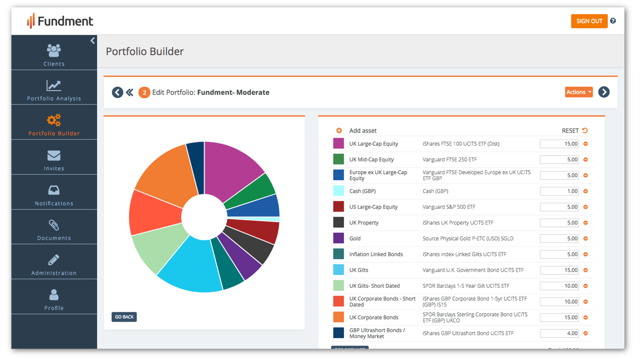Click 'Inflation Linked Bonds' asset name
The width and height of the screenshot is (644, 364).
point(376,254)
